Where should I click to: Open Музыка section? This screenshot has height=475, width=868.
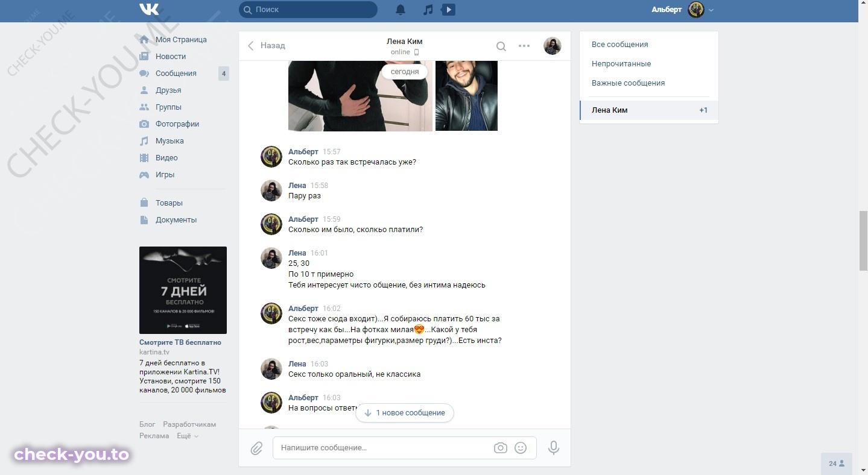point(169,141)
